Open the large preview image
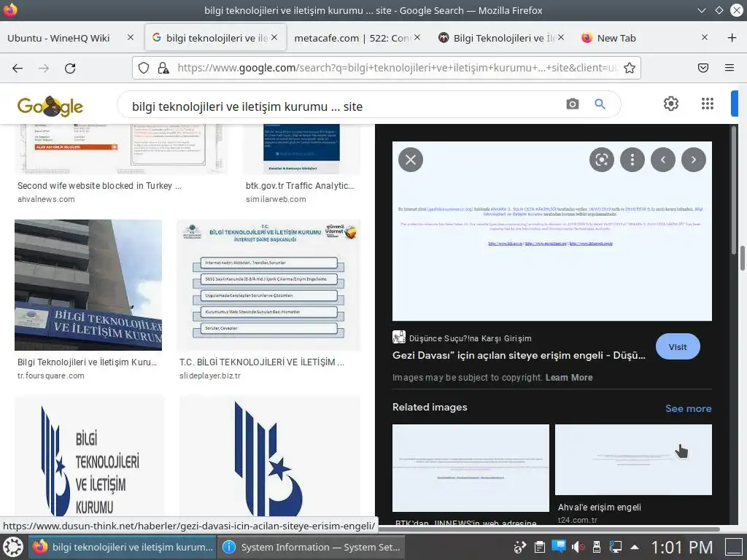 point(551,231)
